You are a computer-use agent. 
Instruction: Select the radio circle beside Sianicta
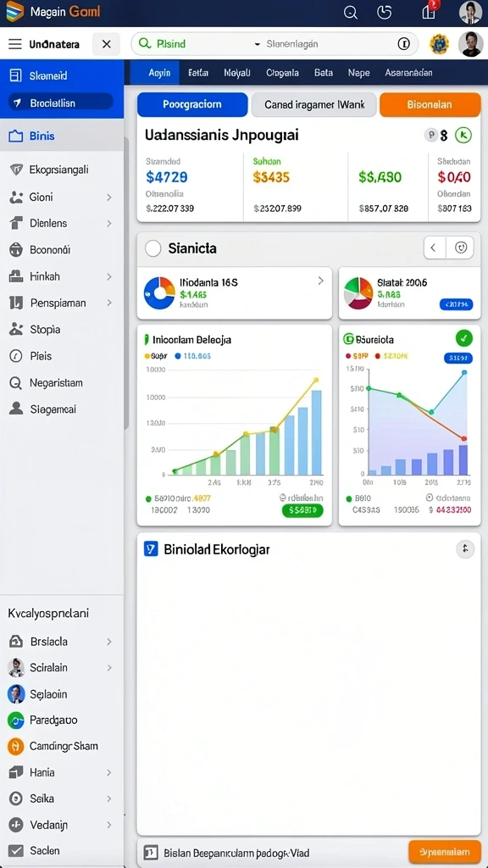click(152, 248)
